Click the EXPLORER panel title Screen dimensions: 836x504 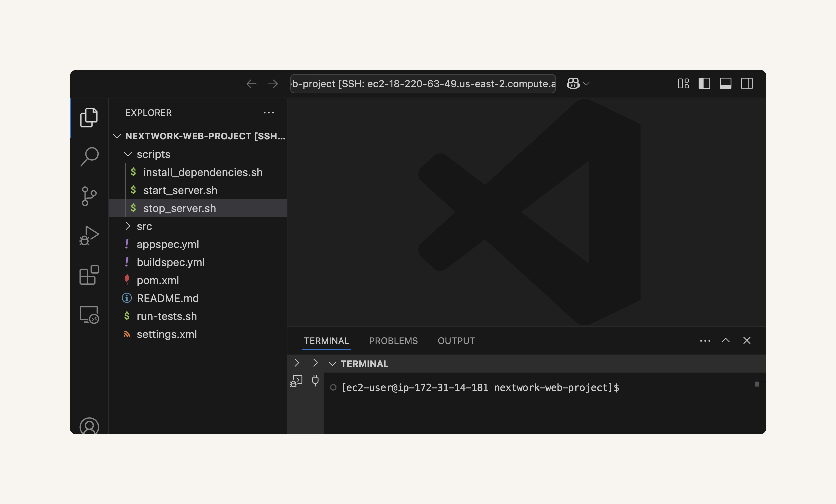148,112
